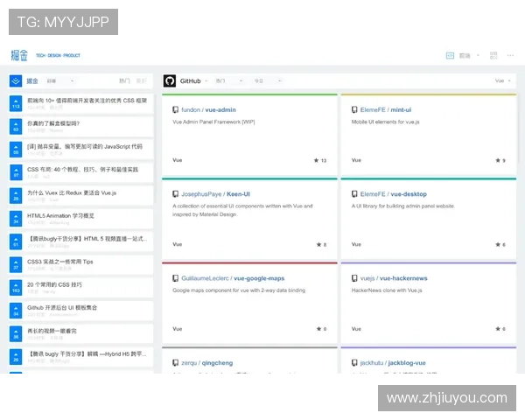Upvote the CSS3 实战 Tips article

(x=16, y=264)
